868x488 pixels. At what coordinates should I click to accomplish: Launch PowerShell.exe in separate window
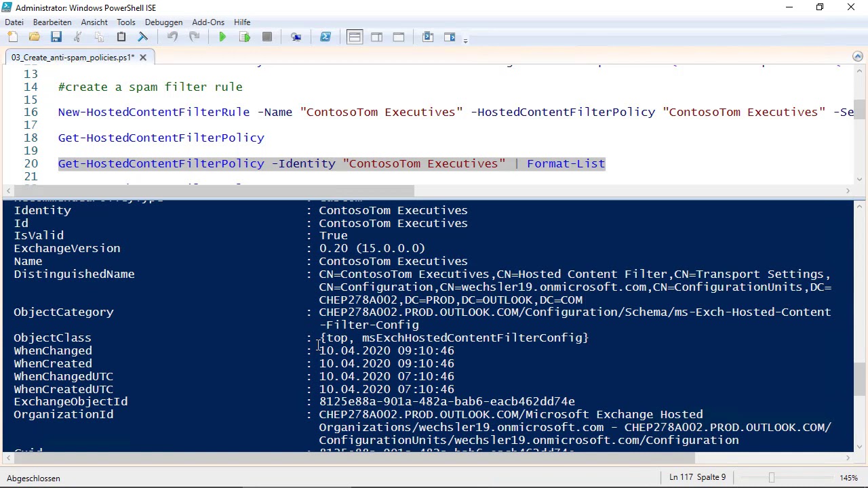(325, 37)
